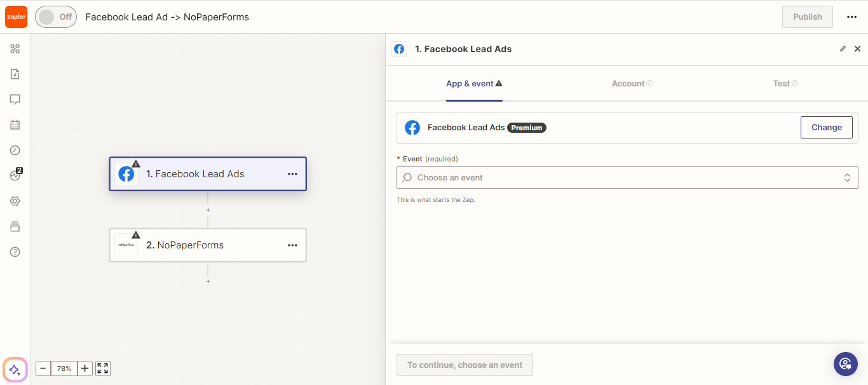Open the Zap file lightning icon in sidebar
Viewport: 868px width, 385px height.
pos(15,74)
